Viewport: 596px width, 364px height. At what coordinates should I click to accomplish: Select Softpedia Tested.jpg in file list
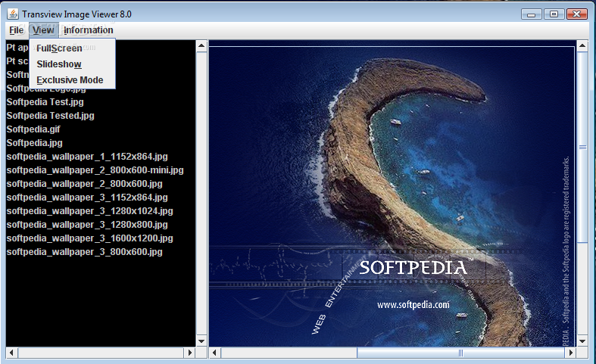[50, 116]
